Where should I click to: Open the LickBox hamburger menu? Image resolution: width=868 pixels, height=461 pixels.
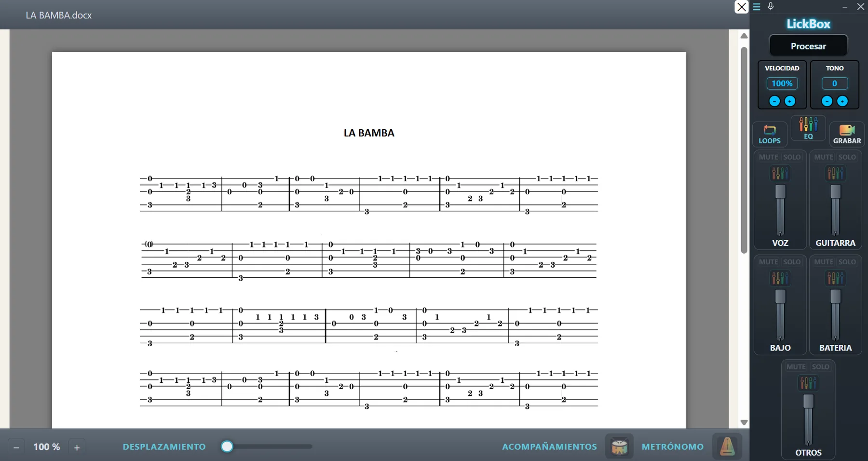757,7
